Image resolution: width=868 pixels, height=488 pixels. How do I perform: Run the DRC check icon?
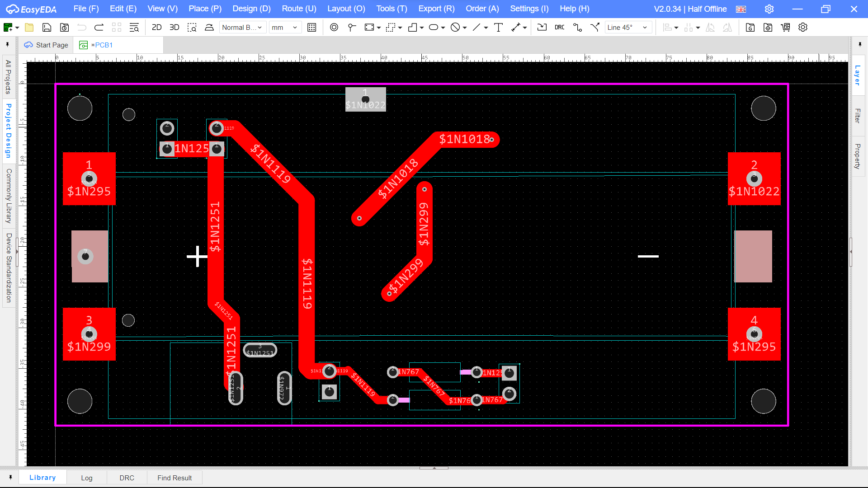(x=559, y=28)
